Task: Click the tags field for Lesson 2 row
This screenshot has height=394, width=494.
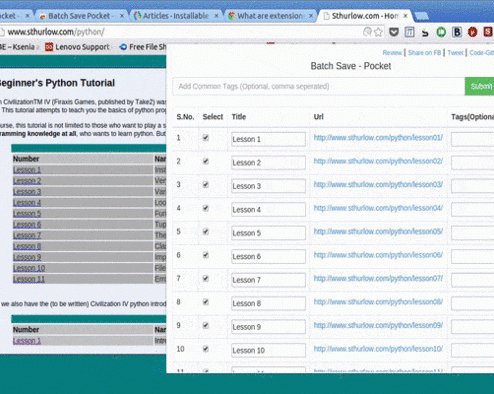Action: click(472, 163)
